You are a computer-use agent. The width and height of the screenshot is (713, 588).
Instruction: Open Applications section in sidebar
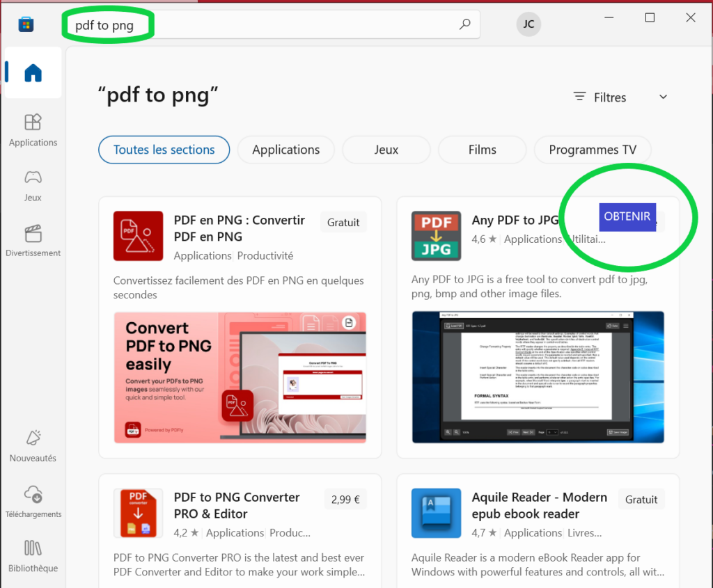pyautogui.click(x=33, y=130)
